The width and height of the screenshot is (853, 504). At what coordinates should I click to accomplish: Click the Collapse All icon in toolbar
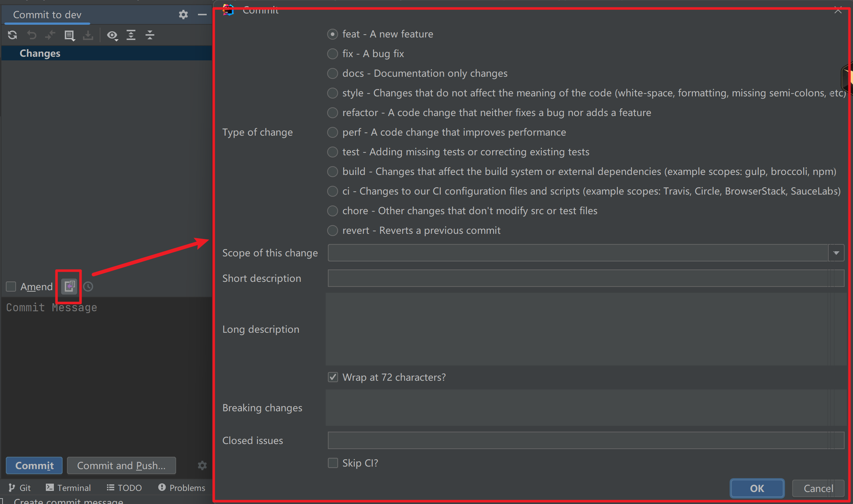click(x=150, y=35)
